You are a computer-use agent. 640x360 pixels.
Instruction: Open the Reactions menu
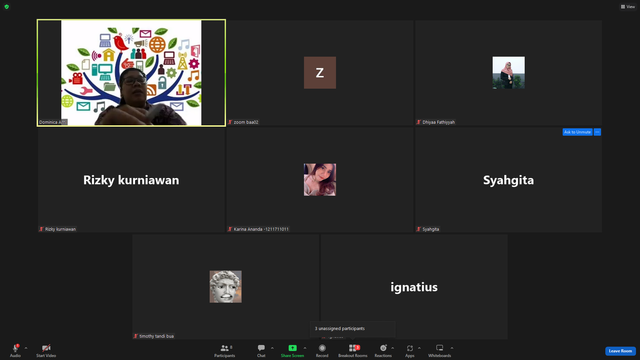click(x=383, y=350)
